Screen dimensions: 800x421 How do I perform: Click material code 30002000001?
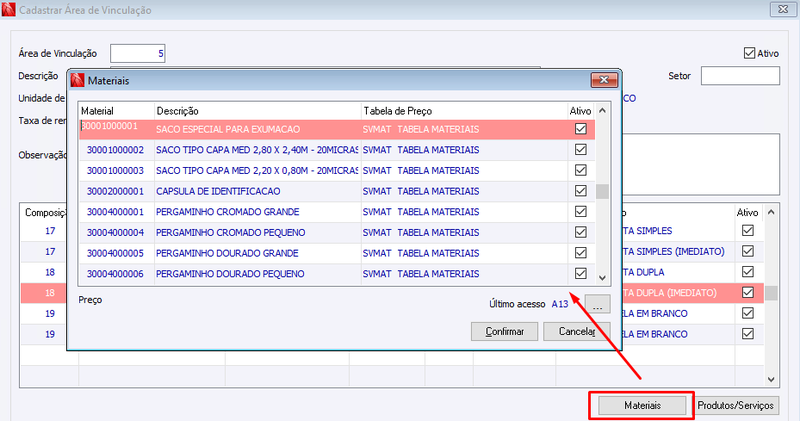pyautogui.click(x=115, y=191)
